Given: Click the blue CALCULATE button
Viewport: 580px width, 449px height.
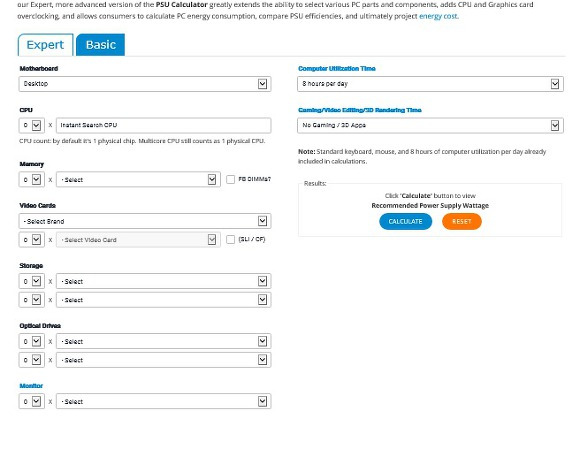Looking at the screenshot, I should click(405, 221).
